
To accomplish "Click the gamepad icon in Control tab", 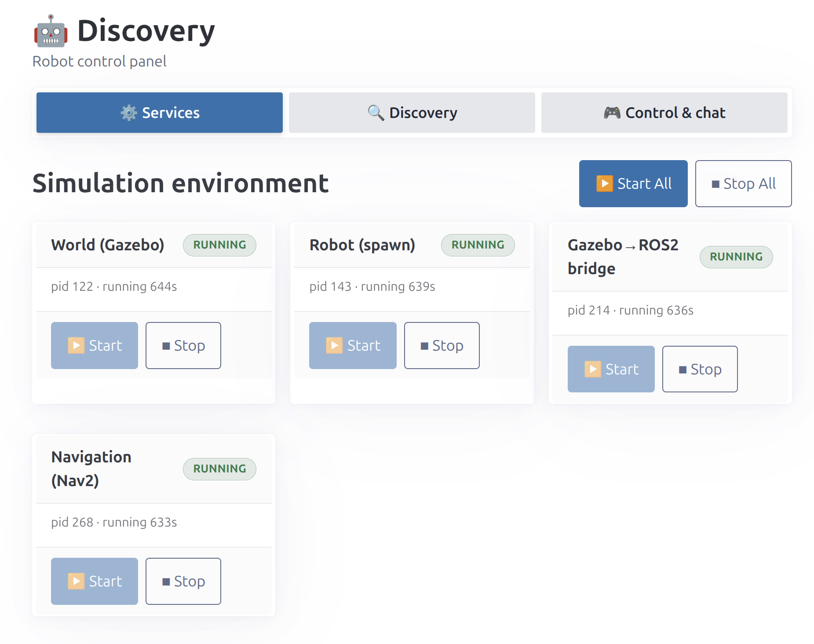I will 612,113.
